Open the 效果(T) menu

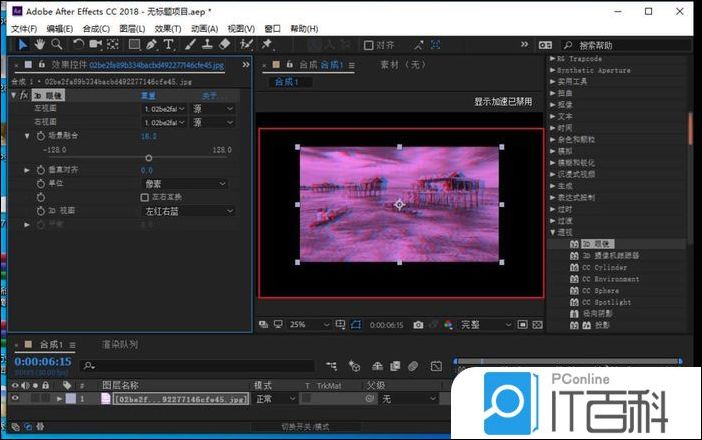168,29
